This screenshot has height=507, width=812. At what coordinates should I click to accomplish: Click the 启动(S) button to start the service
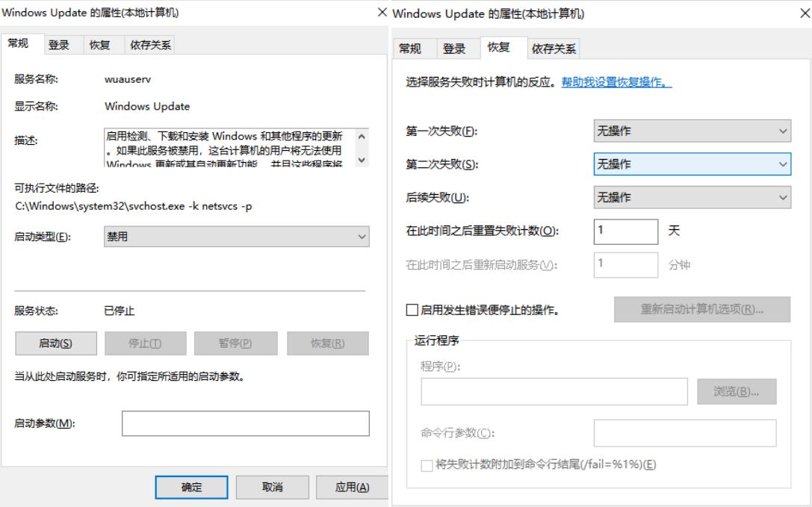55,343
